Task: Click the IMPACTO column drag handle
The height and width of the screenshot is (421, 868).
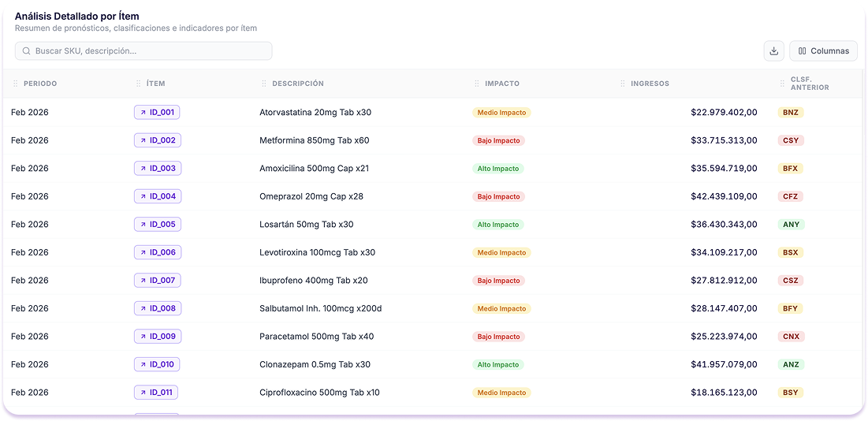Action: pyautogui.click(x=477, y=84)
